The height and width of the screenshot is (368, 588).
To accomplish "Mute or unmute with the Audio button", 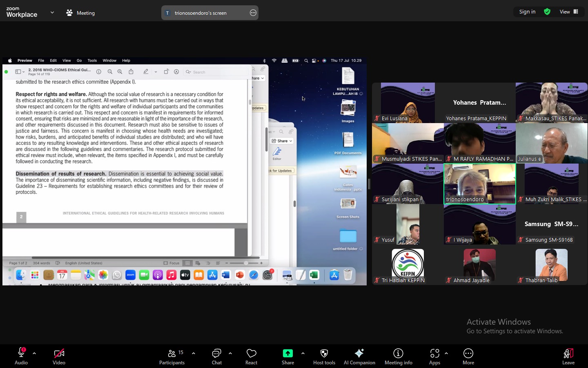I will [x=21, y=356].
